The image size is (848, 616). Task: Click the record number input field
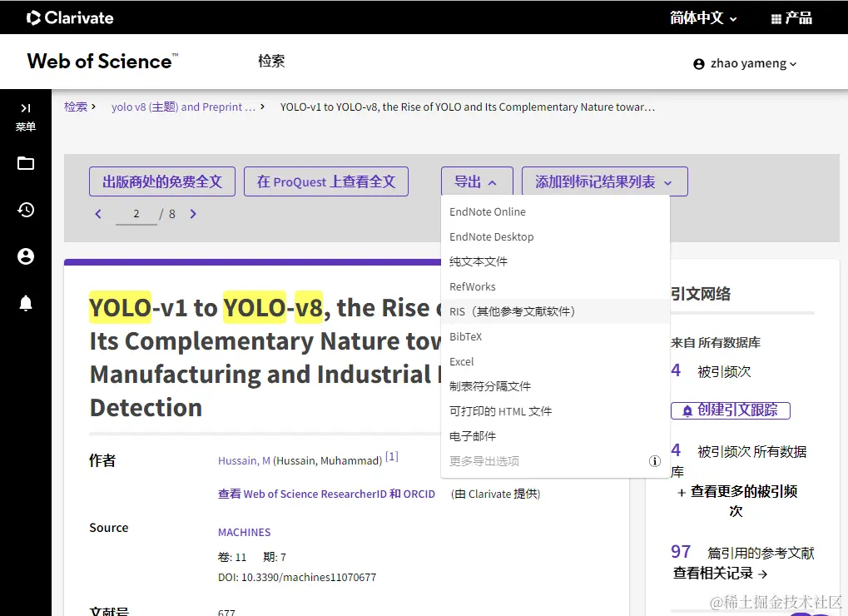(136, 214)
